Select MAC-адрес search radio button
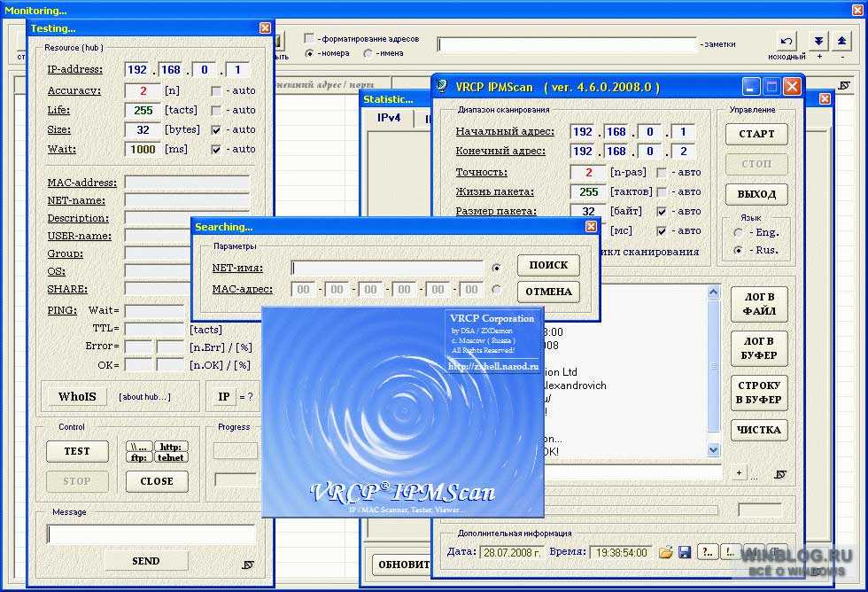 [497, 289]
